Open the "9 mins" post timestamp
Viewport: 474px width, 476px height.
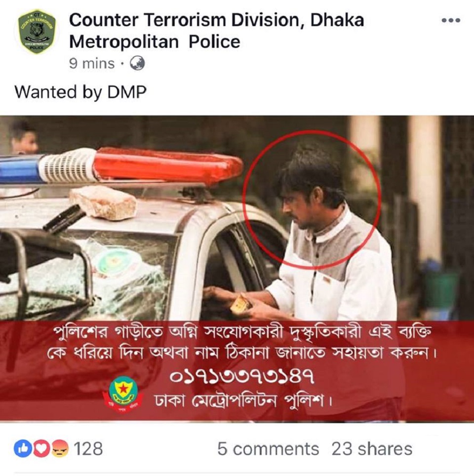[92, 64]
